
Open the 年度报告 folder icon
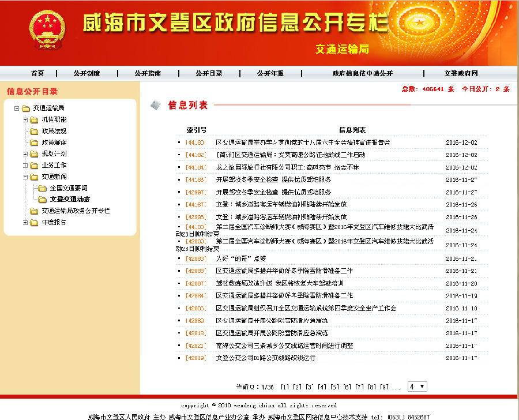tap(33, 223)
